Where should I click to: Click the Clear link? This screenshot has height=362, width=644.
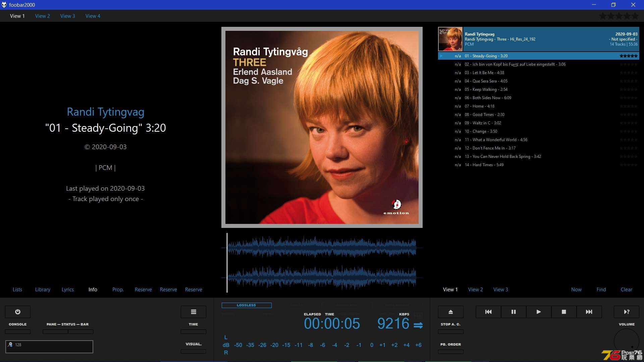627,289
